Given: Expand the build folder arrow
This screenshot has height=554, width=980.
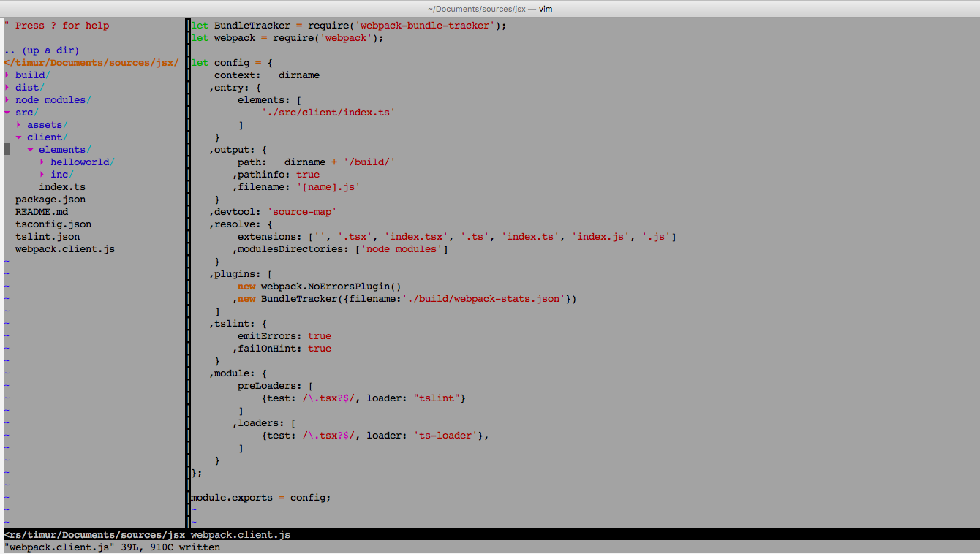Looking at the screenshot, I should tap(7, 75).
